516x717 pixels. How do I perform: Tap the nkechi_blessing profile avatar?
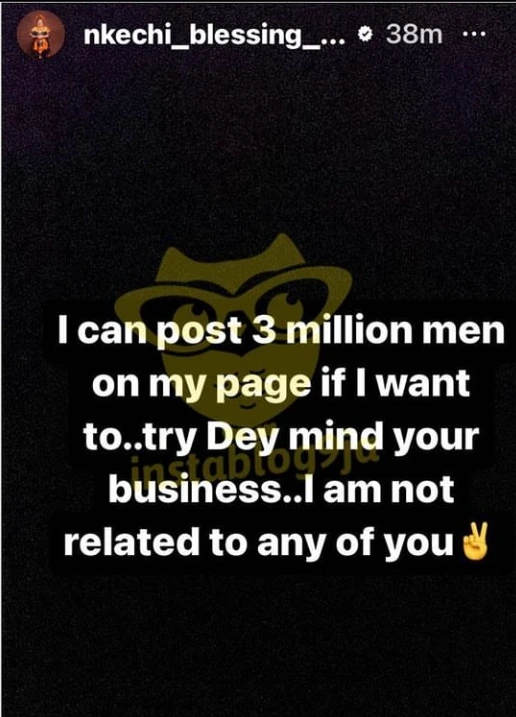tap(40, 34)
